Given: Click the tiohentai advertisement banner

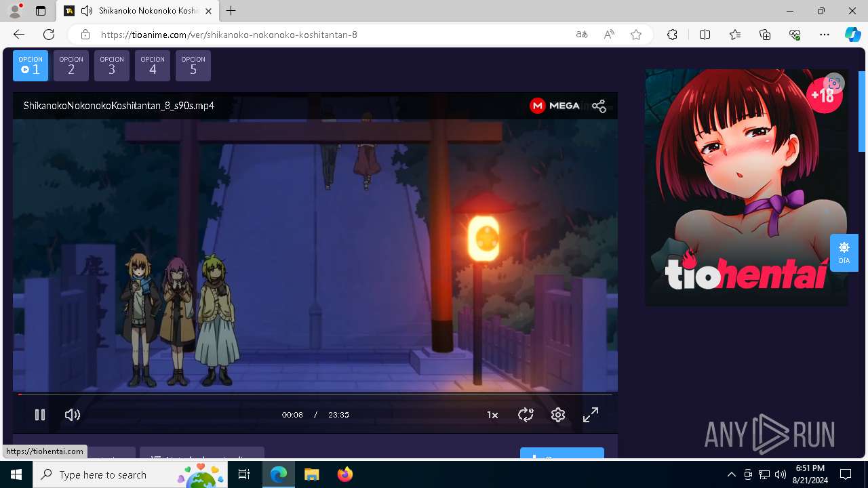Looking at the screenshot, I should tap(747, 188).
